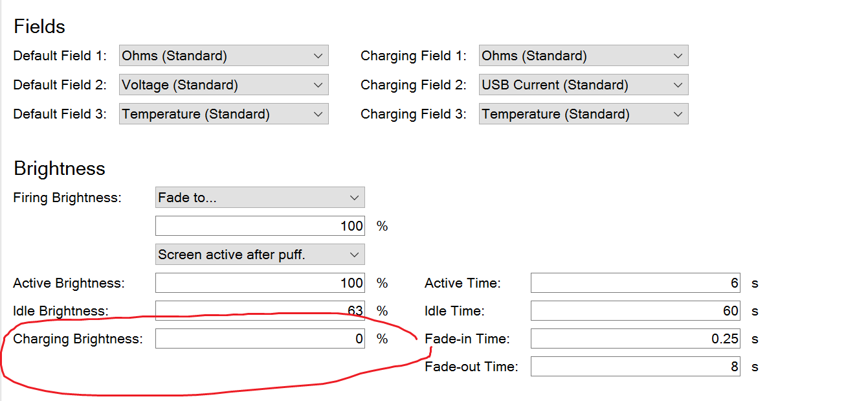This screenshot has height=401, width=868.
Task: Open Charging Field 1 Ohms dropdown
Action: point(583,56)
